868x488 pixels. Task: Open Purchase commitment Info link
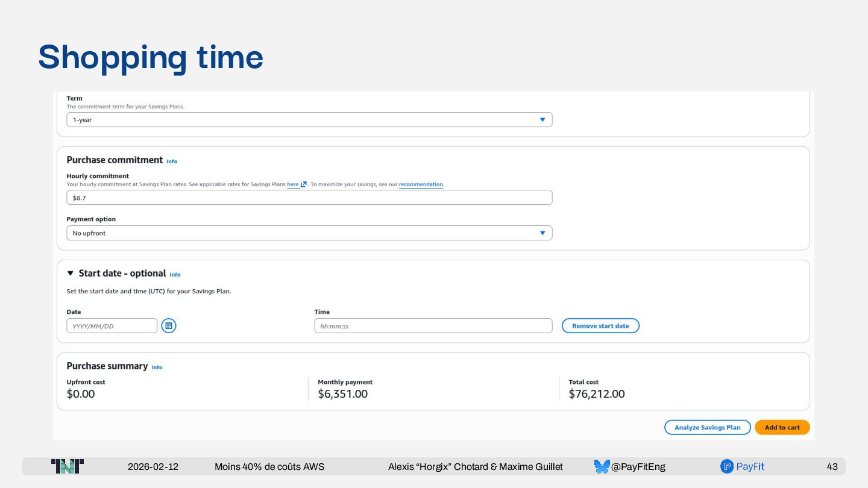(x=172, y=161)
